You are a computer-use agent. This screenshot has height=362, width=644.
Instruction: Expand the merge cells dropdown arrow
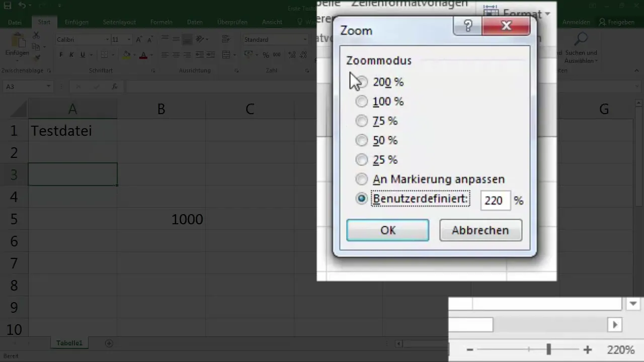click(233, 55)
